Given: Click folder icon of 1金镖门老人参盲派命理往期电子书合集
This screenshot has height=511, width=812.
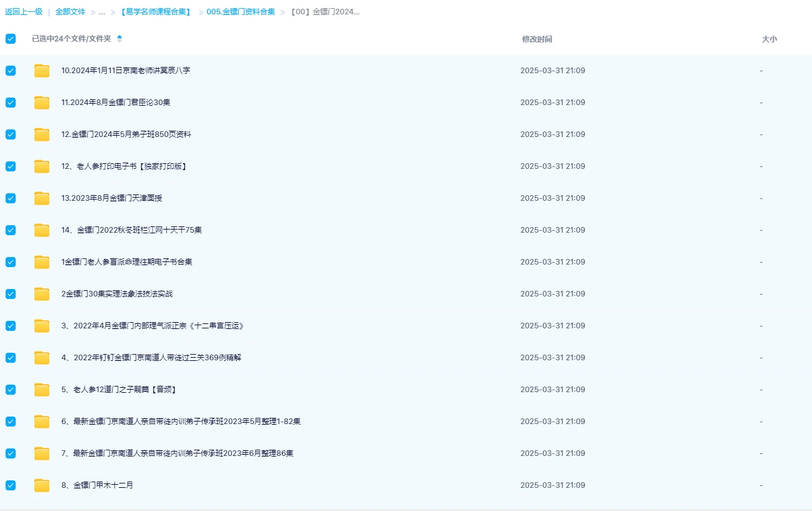Looking at the screenshot, I should (x=42, y=262).
